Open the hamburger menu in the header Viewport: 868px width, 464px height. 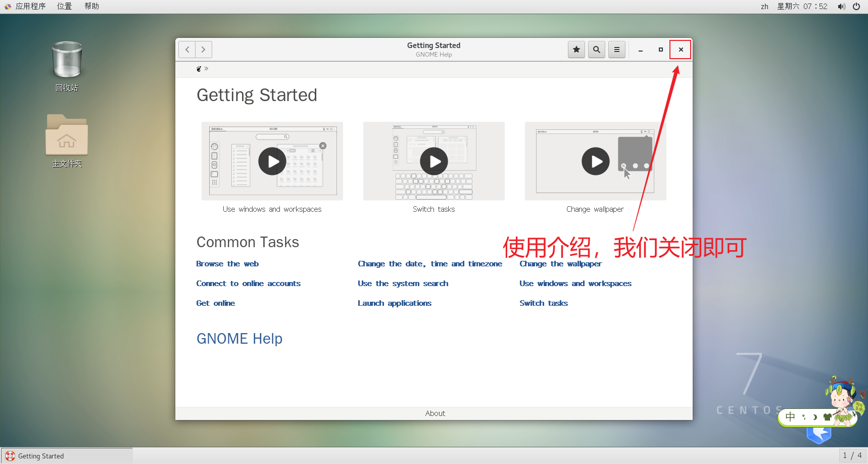(617, 50)
